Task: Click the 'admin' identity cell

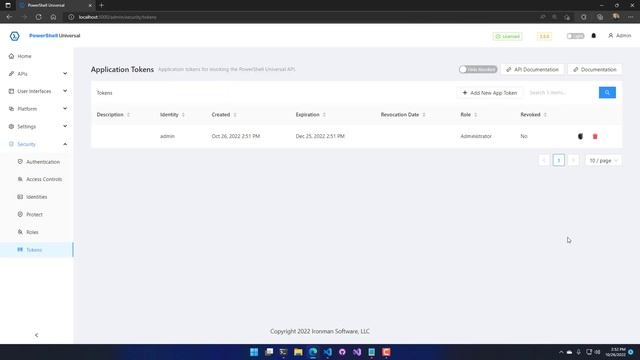Action: tap(167, 136)
